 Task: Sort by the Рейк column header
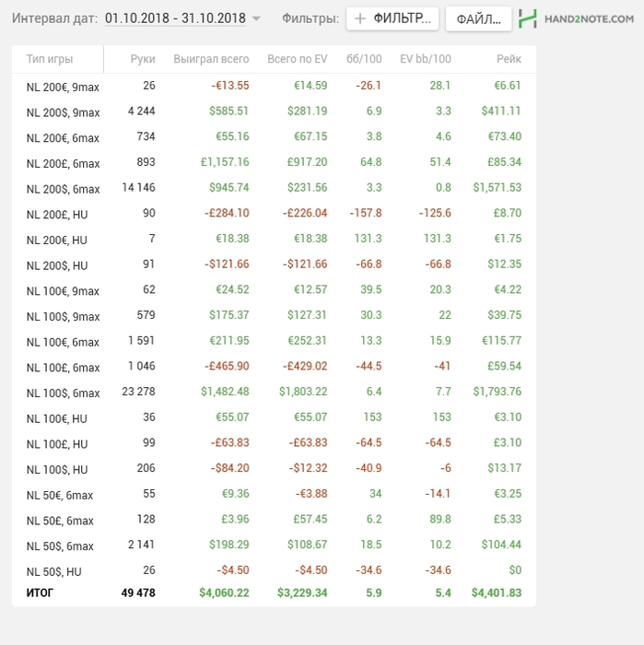pos(509,59)
